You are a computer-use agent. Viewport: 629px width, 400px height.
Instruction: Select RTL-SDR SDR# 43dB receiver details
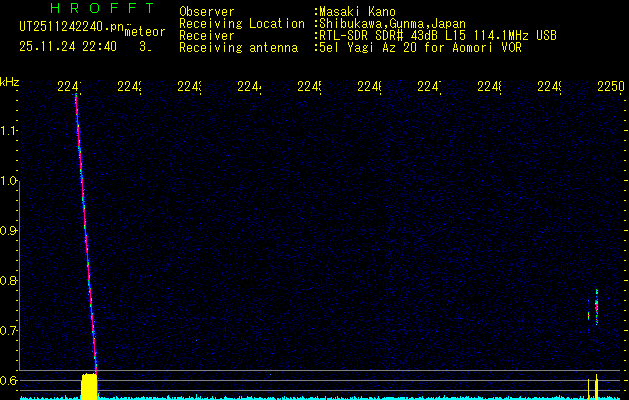[438, 36]
